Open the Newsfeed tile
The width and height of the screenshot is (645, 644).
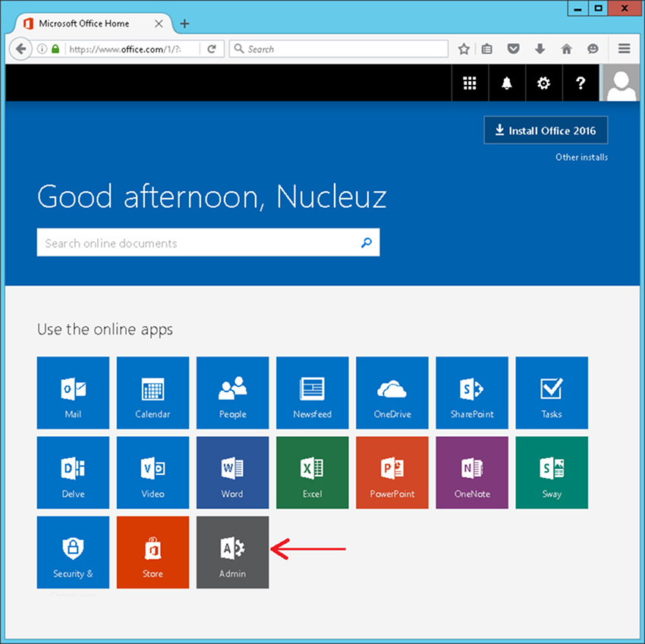(x=312, y=393)
